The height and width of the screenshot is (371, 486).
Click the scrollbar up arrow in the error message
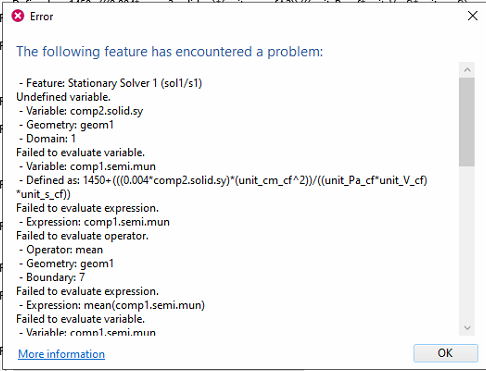[x=467, y=70]
